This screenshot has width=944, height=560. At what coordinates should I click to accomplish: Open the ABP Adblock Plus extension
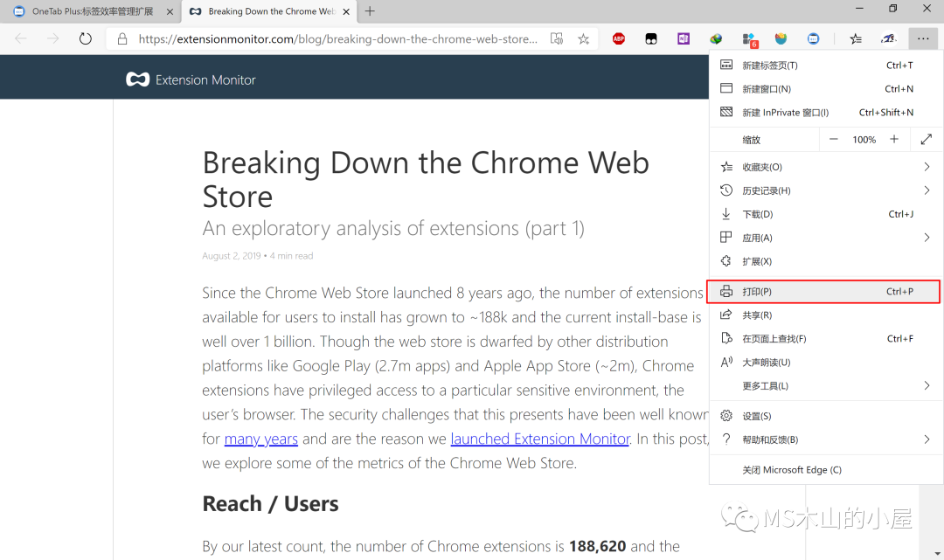point(619,39)
